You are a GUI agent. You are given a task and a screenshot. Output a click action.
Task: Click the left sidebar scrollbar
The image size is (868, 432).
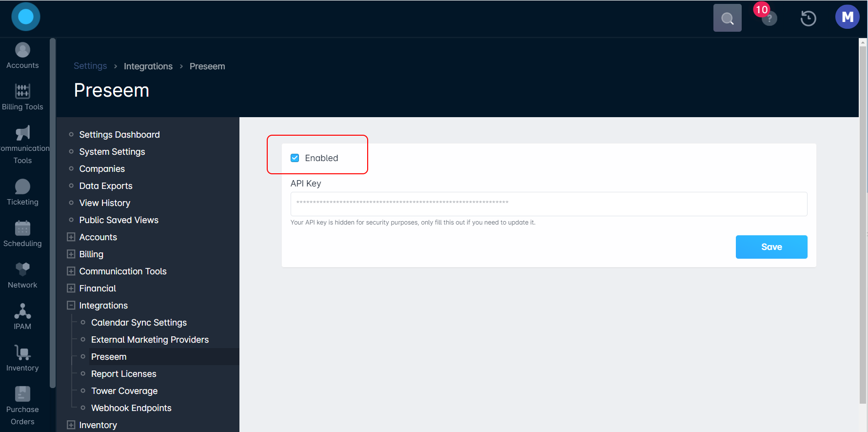pyautogui.click(x=53, y=213)
